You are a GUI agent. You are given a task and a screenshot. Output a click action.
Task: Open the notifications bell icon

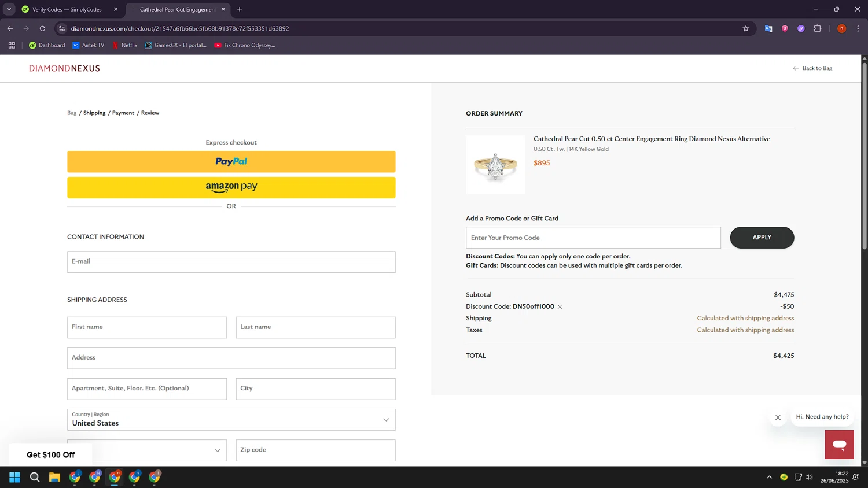pyautogui.click(x=855, y=477)
